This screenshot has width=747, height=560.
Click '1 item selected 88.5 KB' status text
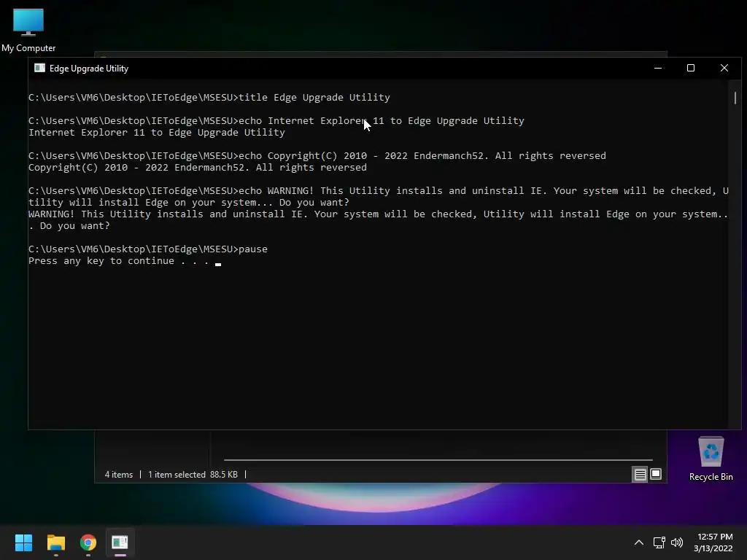pos(193,475)
